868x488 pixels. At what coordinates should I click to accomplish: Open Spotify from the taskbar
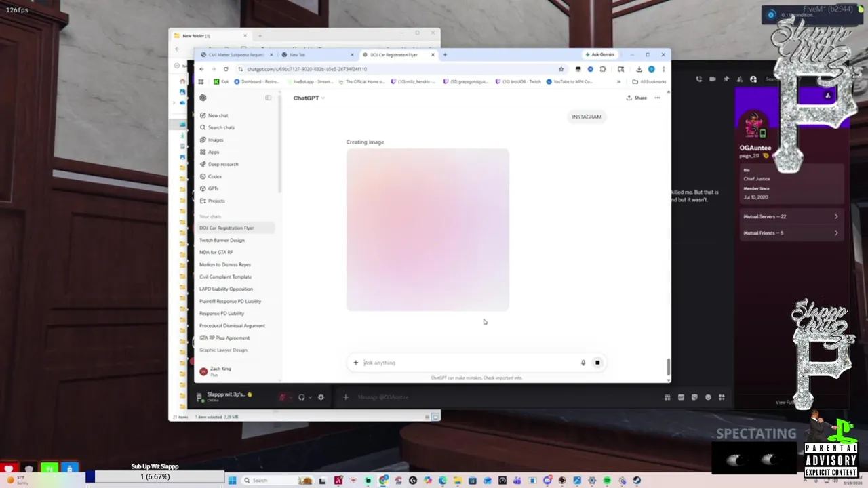(607, 481)
